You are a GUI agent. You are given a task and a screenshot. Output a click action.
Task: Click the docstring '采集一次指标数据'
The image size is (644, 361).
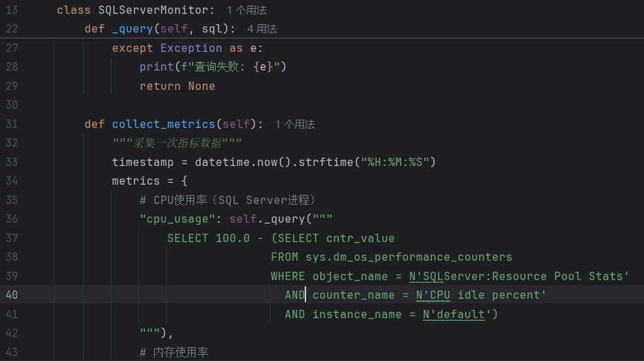click(177, 142)
